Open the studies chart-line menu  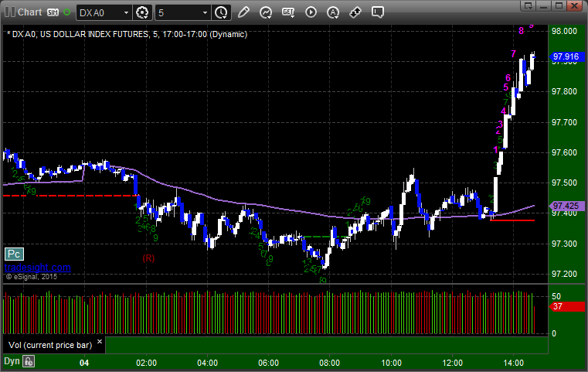[266, 13]
